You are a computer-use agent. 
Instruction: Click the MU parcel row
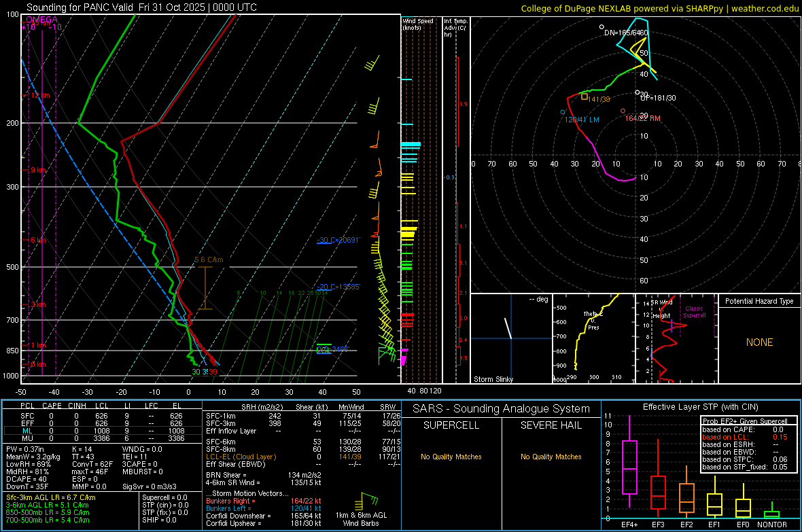pos(103,438)
